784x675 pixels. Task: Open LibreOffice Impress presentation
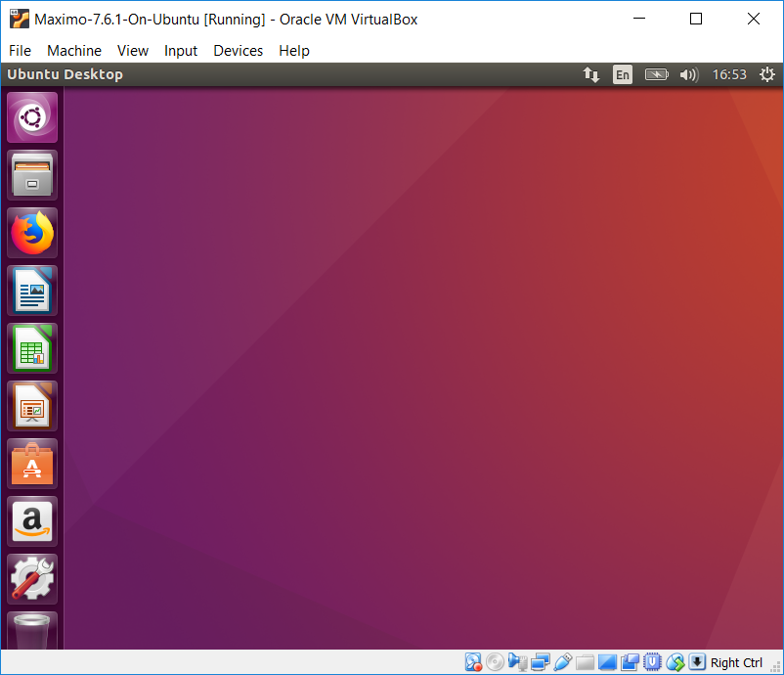[x=32, y=406]
